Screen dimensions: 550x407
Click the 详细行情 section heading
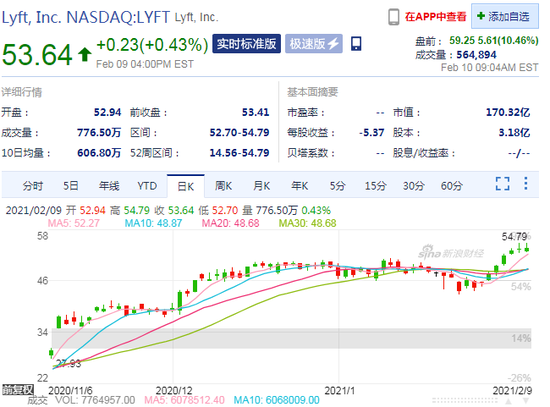click(22, 92)
